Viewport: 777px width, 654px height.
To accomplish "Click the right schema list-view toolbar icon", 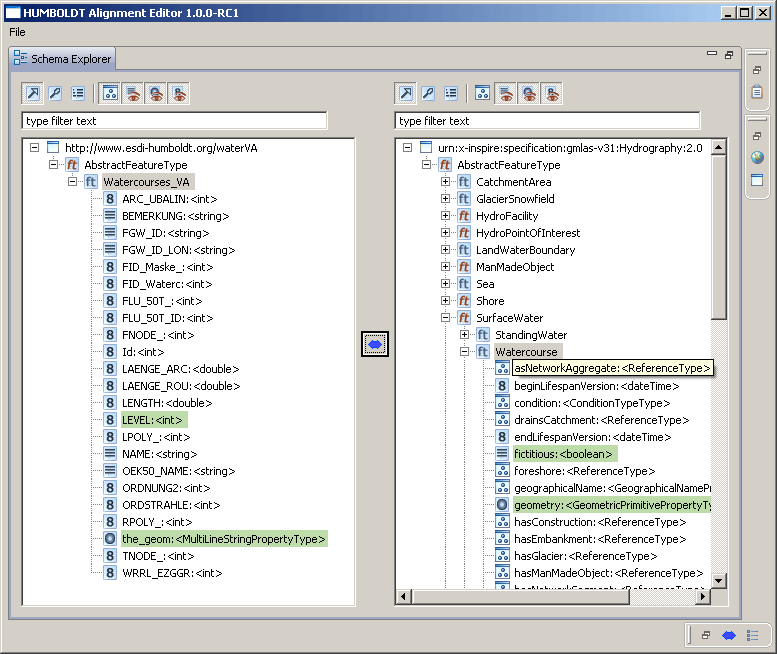I will (x=451, y=93).
